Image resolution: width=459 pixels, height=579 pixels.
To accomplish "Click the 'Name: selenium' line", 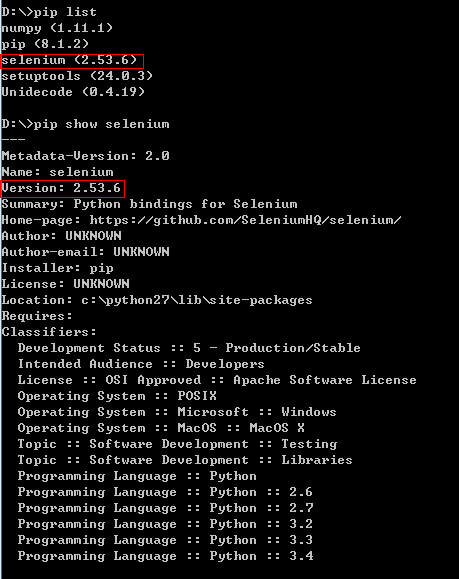I will click(57, 172).
